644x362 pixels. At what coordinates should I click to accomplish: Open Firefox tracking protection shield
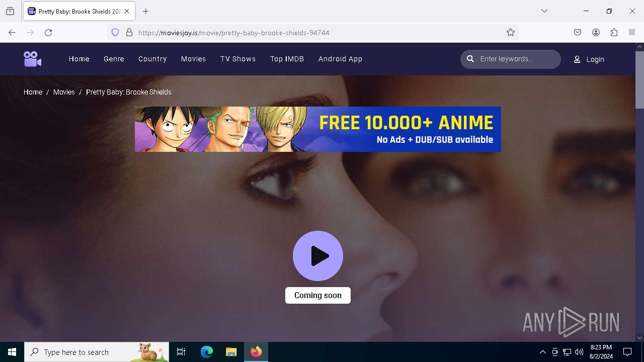115,32
